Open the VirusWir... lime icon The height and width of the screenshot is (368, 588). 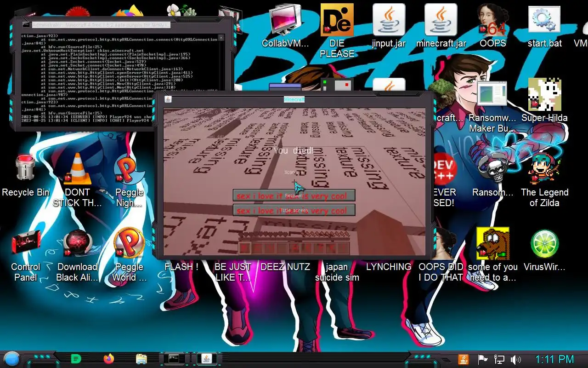[x=544, y=250]
